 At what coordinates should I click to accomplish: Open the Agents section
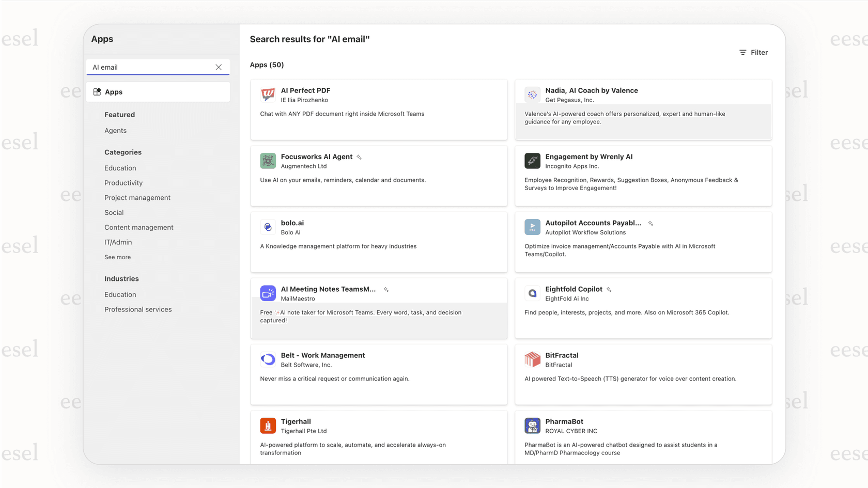click(x=115, y=131)
